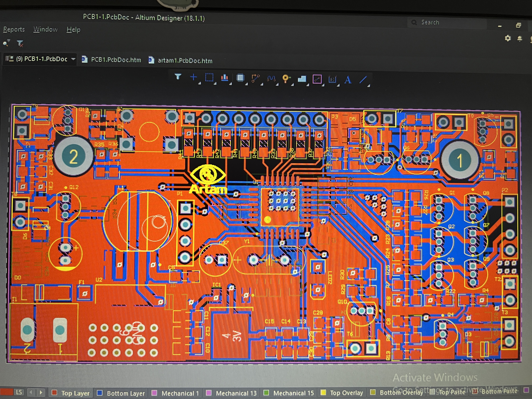This screenshot has width=532, height=399.
Task: Restore down the Altium window
Action: tap(518, 25)
